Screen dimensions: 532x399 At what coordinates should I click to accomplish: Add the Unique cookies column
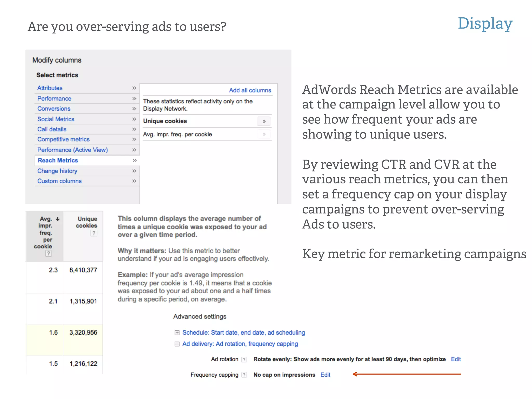(264, 121)
